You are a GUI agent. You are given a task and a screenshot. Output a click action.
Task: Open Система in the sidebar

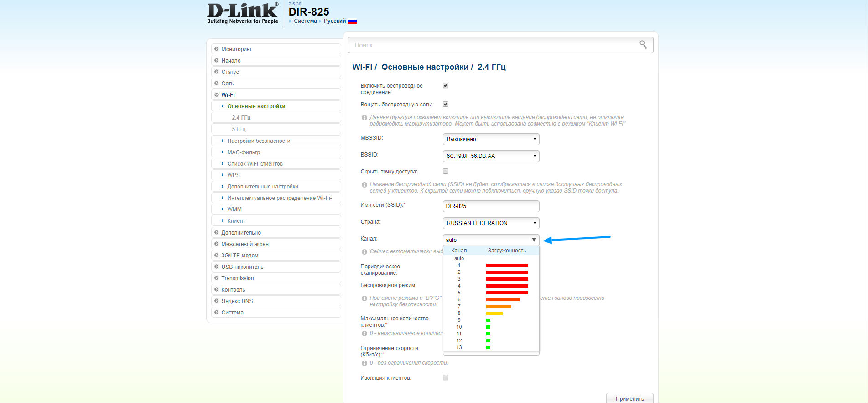[276, 312]
